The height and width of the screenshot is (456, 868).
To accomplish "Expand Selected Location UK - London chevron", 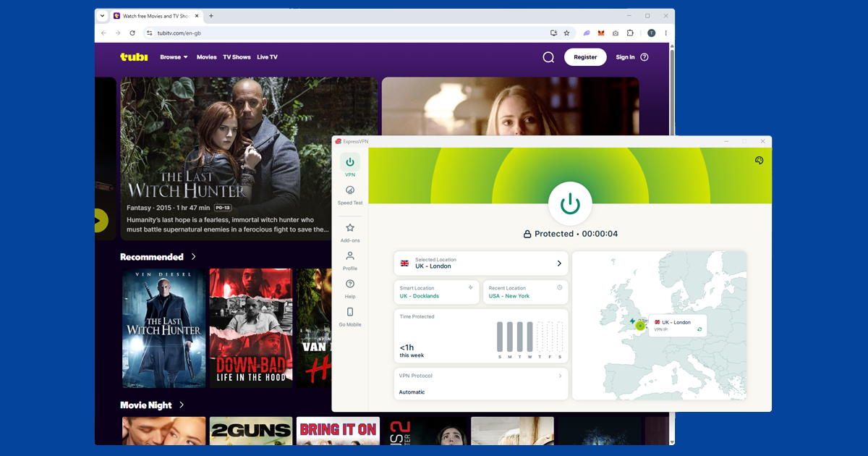I will [x=559, y=263].
